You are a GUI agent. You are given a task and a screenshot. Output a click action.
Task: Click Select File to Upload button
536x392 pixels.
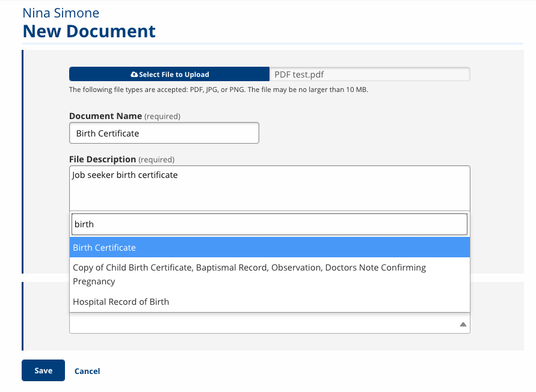point(169,74)
